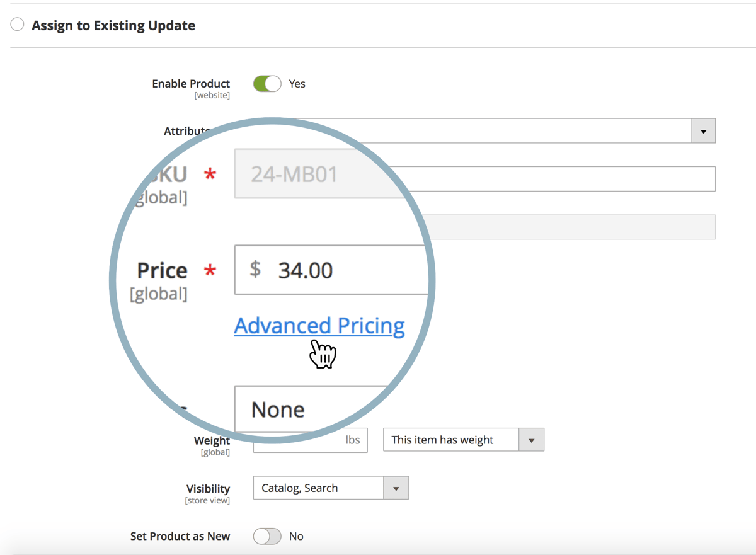
Task: Click the pointer cursor graphic under Advanced Pricing
Action: [x=323, y=354]
